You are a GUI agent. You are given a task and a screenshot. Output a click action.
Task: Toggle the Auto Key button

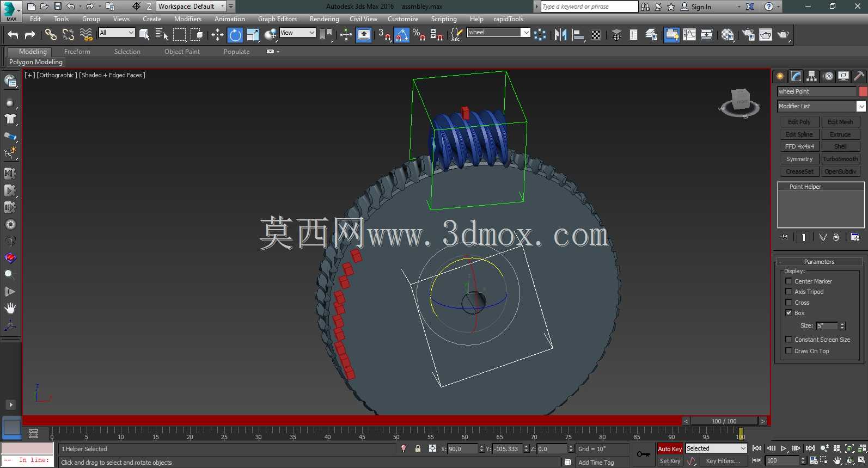point(670,449)
